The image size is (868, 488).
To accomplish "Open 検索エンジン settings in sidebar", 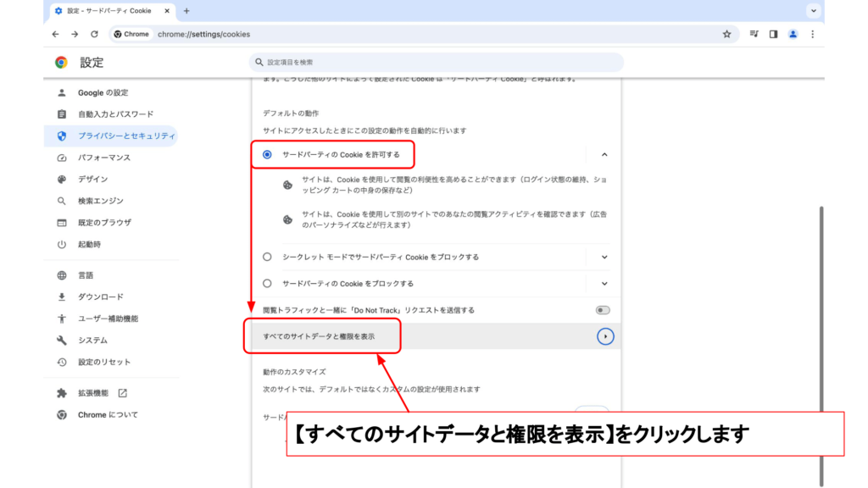I will tap(100, 201).
